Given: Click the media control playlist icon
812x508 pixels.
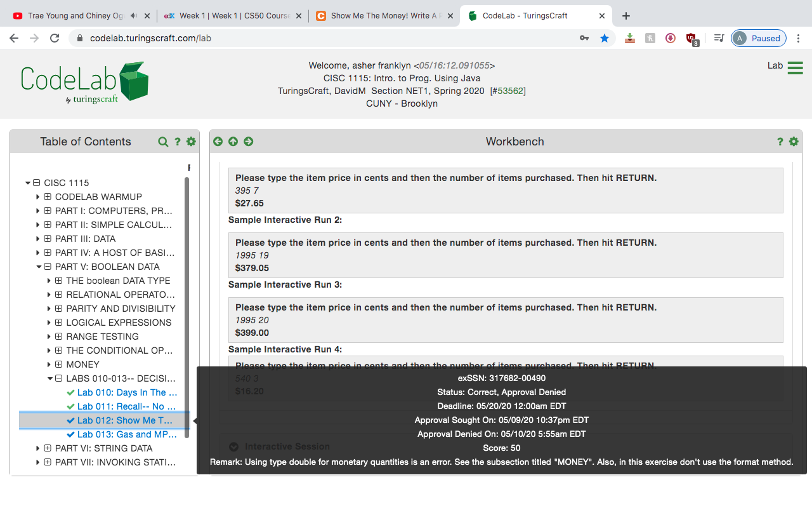Looking at the screenshot, I should [719, 38].
